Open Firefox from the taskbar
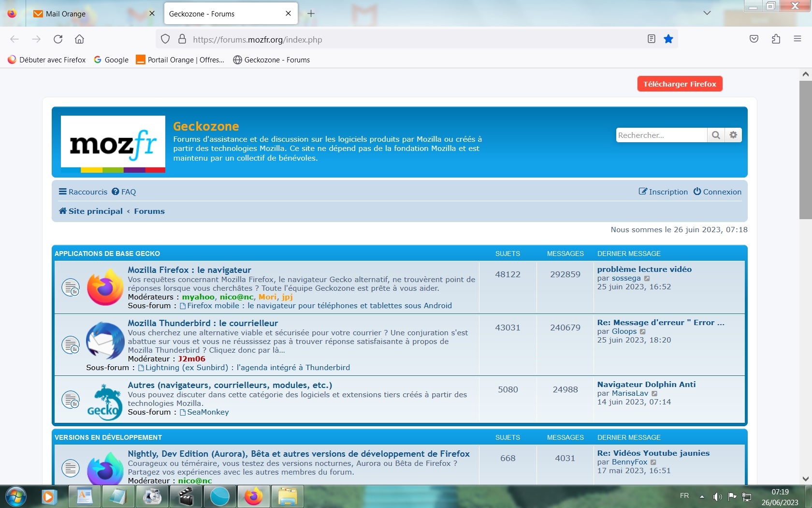Screen dimensions: 812x508 coord(253,497)
